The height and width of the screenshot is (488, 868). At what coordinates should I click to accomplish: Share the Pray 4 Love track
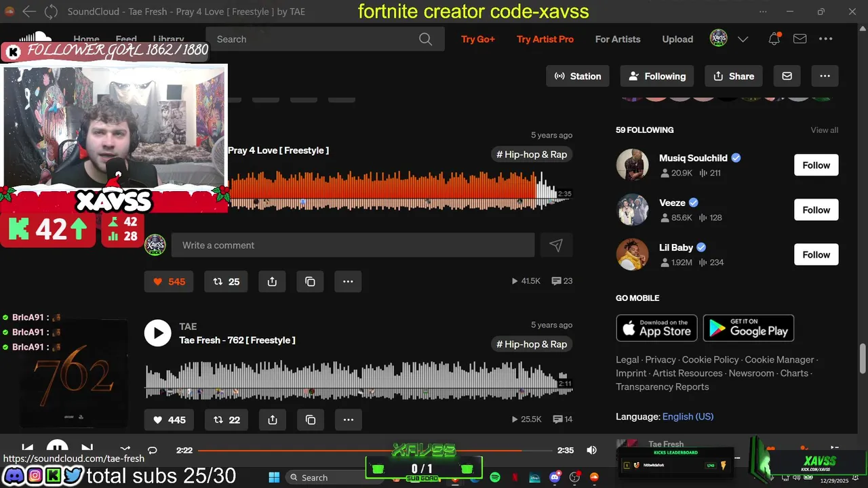(272, 281)
